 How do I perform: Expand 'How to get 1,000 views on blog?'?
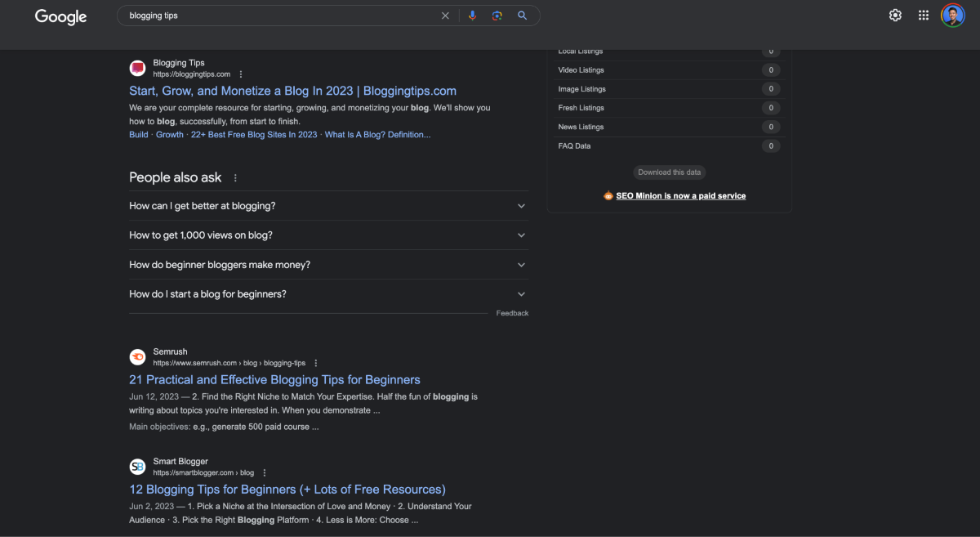tap(328, 235)
